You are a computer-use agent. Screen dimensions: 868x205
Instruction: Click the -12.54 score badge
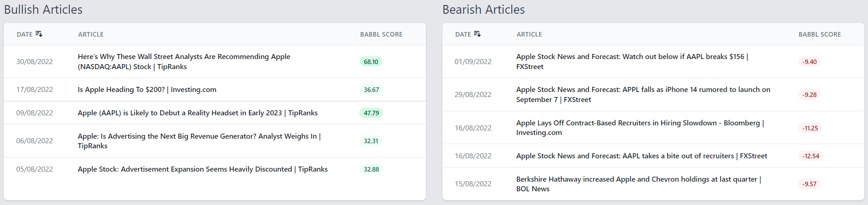(x=811, y=156)
